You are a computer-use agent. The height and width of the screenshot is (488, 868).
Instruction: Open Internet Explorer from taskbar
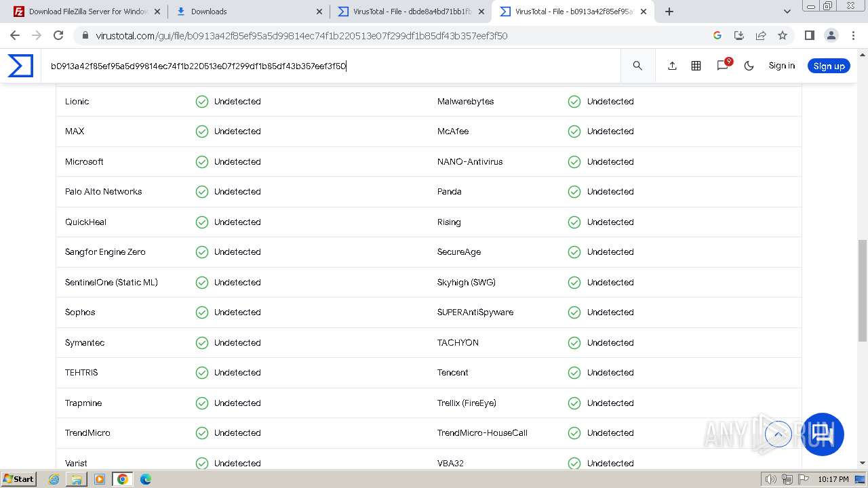click(54, 479)
